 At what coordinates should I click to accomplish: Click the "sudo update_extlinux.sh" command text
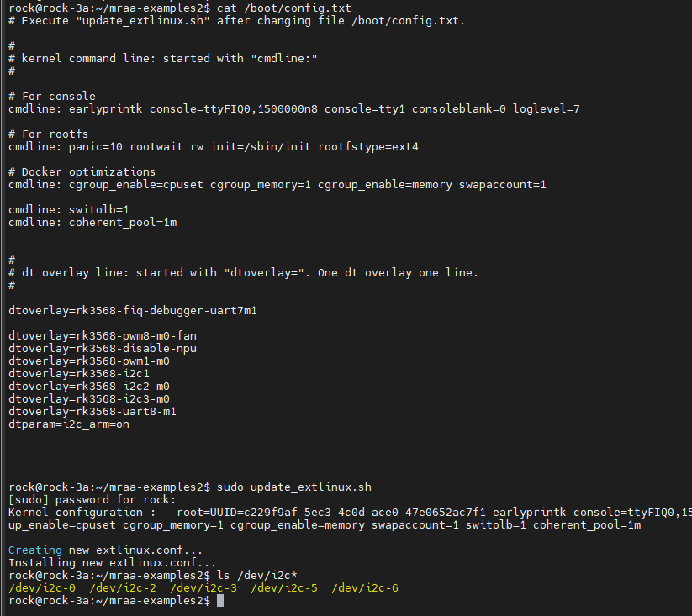pyautogui.click(x=294, y=487)
